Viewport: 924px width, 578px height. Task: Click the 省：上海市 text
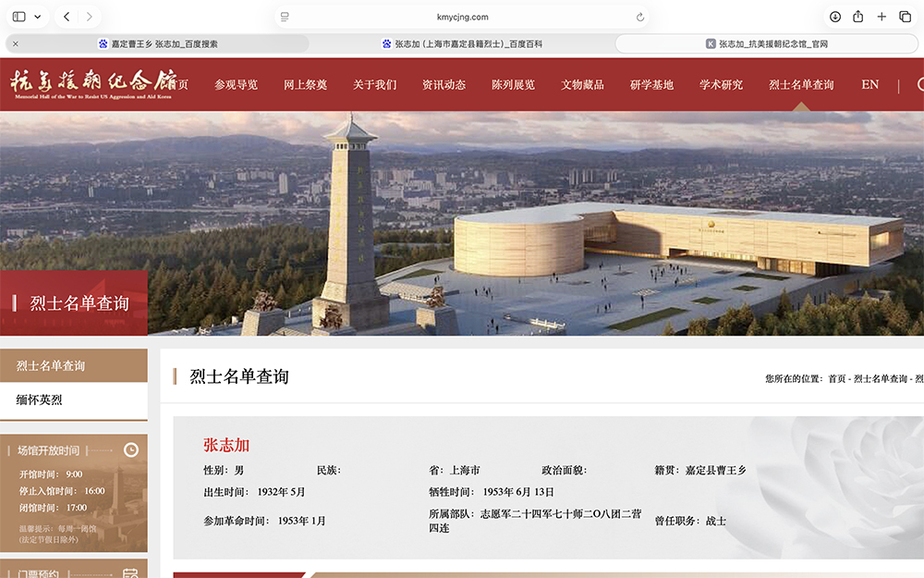coord(455,470)
